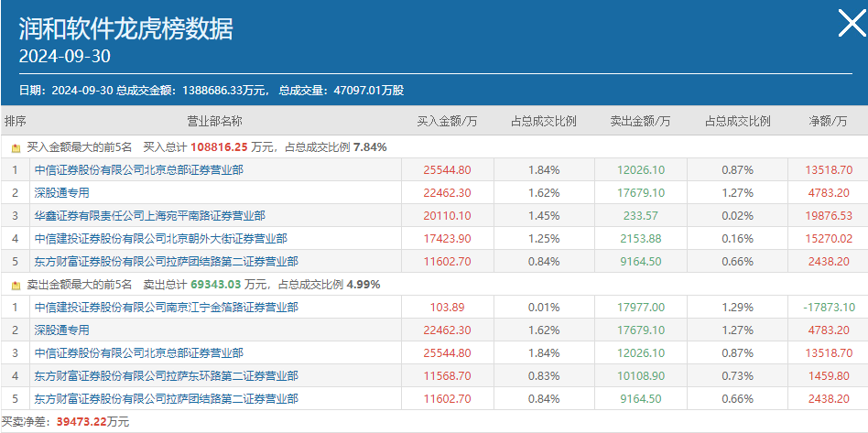
Task: Click the net amount 19876.53
Action: click(828, 215)
